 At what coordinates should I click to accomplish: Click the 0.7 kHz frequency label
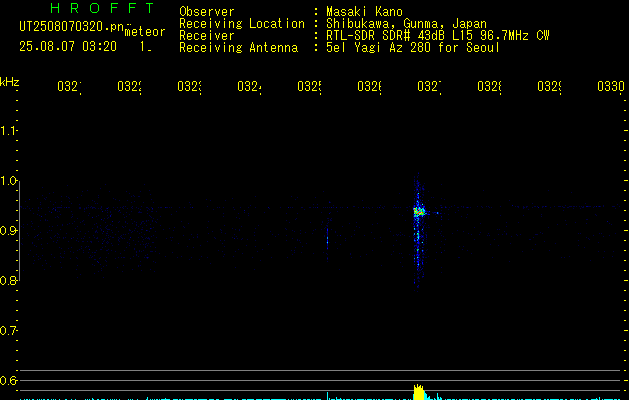[x=8, y=331]
